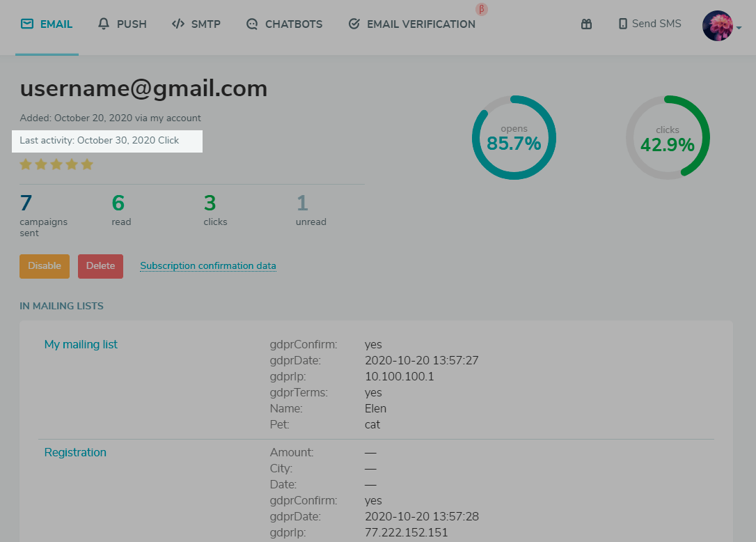Open the CHATBOTS tab
This screenshot has height=542, width=756.
(284, 24)
